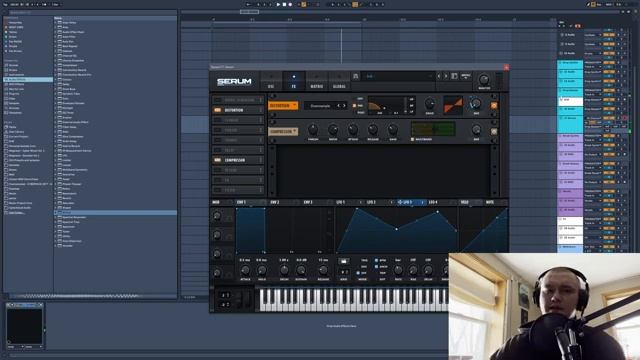This screenshot has height=360, width=640.
Task: Click the LFO Rate knob
Action: pos(398,270)
